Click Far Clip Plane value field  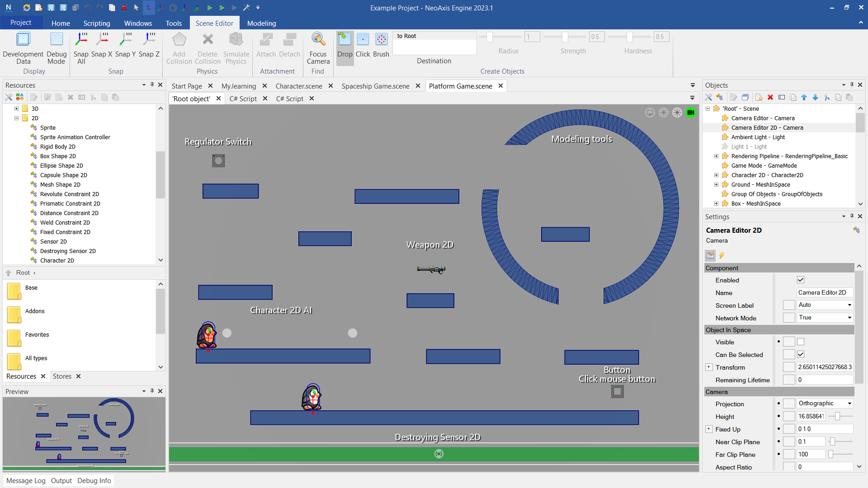[x=811, y=454]
